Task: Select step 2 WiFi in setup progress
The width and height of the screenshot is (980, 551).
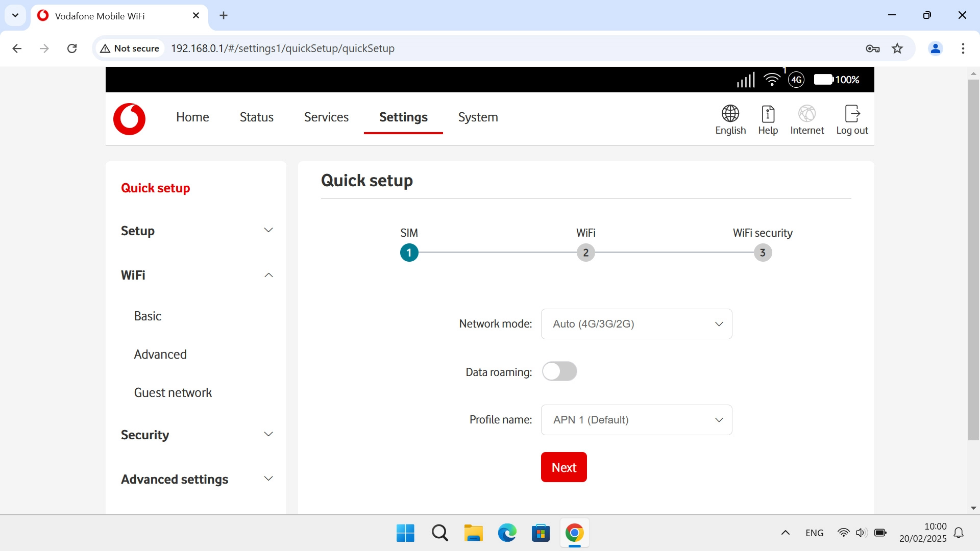Action: pyautogui.click(x=585, y=253)
